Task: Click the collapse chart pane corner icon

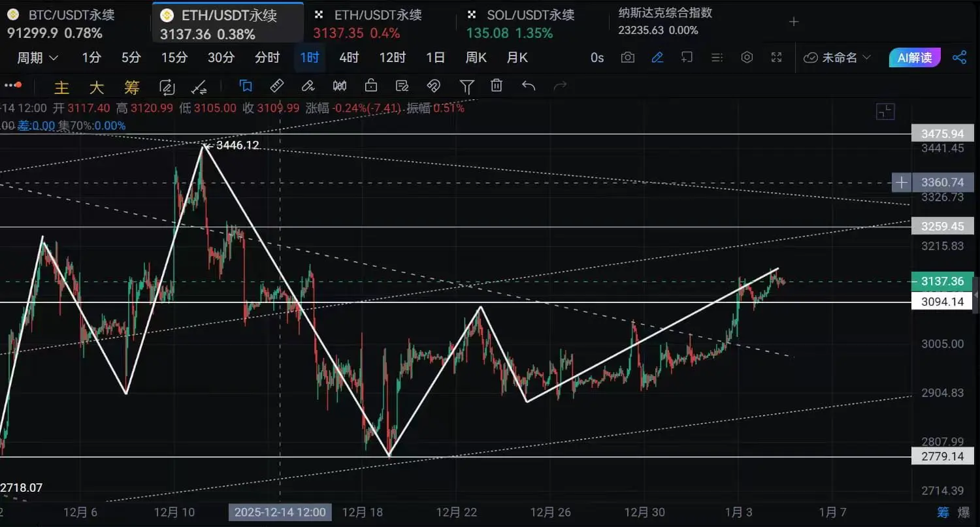Action: click(x=885, y=112)
